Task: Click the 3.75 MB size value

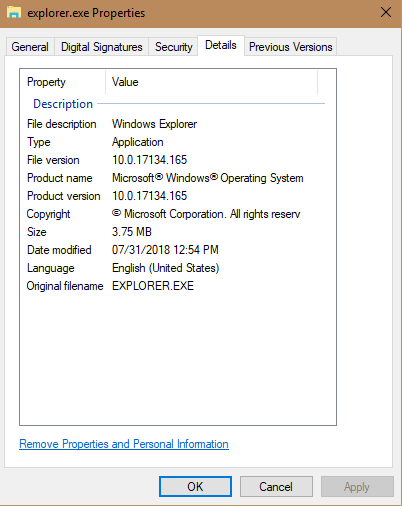Action: tap(132, 232)
